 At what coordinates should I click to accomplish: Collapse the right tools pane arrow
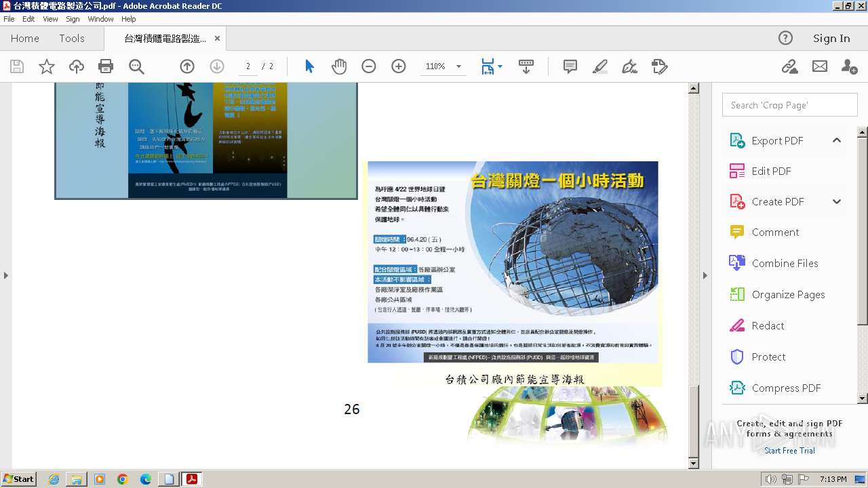(705, 275)
